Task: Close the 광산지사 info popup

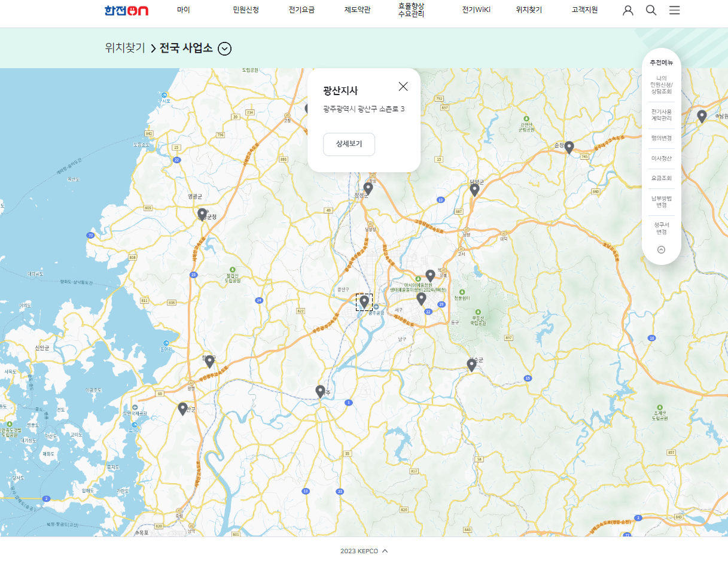Action: [403, 86]
